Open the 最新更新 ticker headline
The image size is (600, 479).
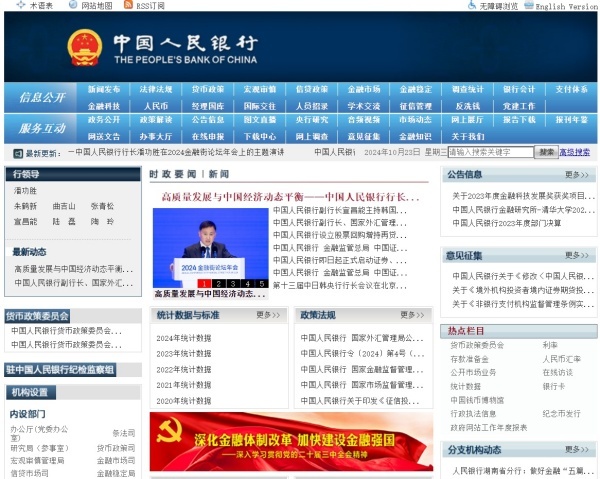(x=176, y=152)
